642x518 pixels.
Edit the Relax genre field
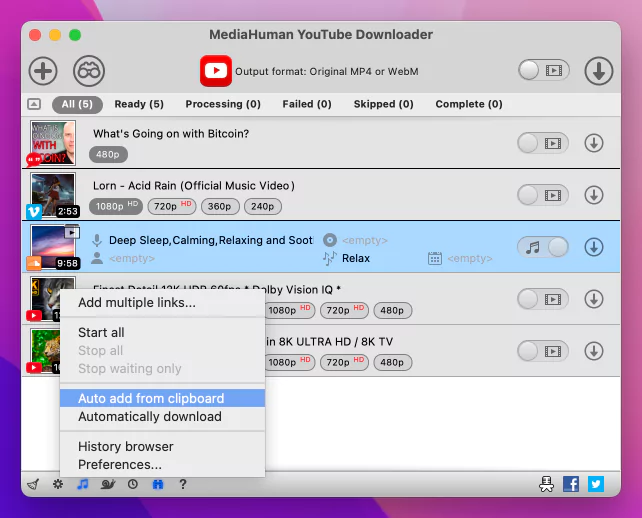coord(356,258)
